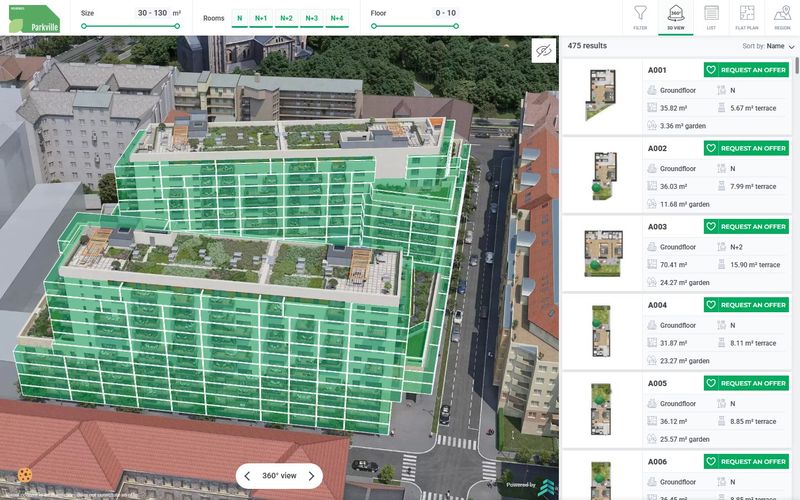Click the terrace icon beside 15.90 m² terrace
The height and width of the screenshot is (500, 800).
(x=721, y=264)
